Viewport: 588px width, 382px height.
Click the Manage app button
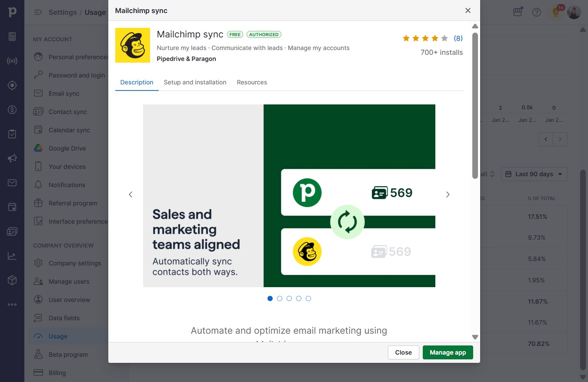(448, 352)
